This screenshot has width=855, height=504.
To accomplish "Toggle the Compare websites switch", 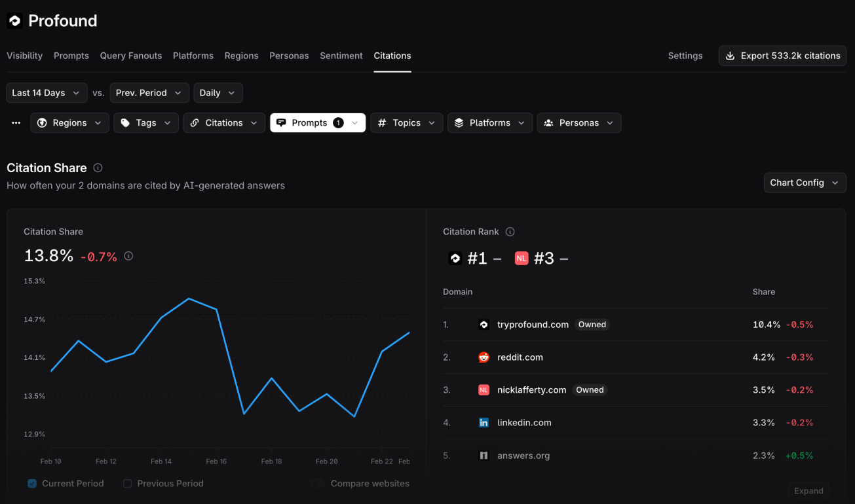I will pyautogui.click(x=318, y=484).
